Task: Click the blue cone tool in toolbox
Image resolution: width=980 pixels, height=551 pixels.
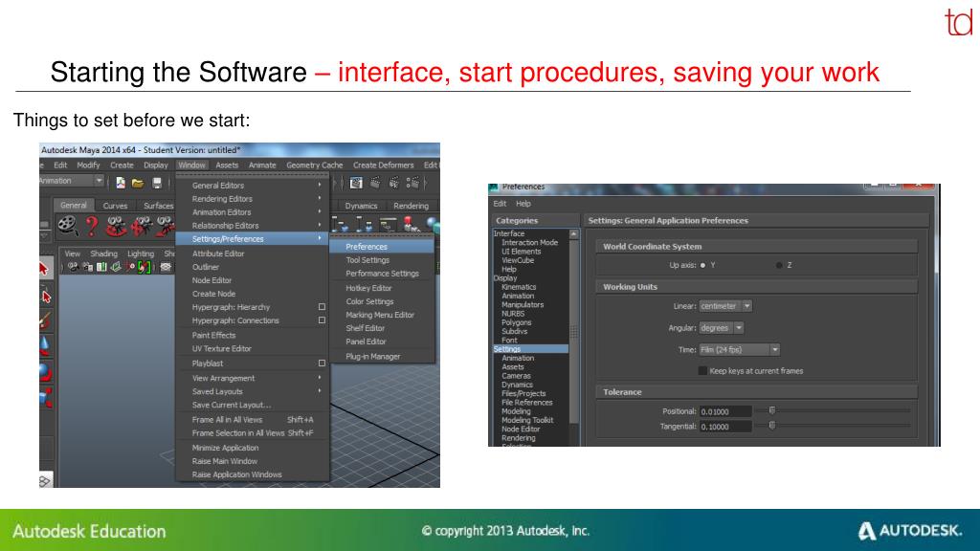Action: (x=45, y=345)
